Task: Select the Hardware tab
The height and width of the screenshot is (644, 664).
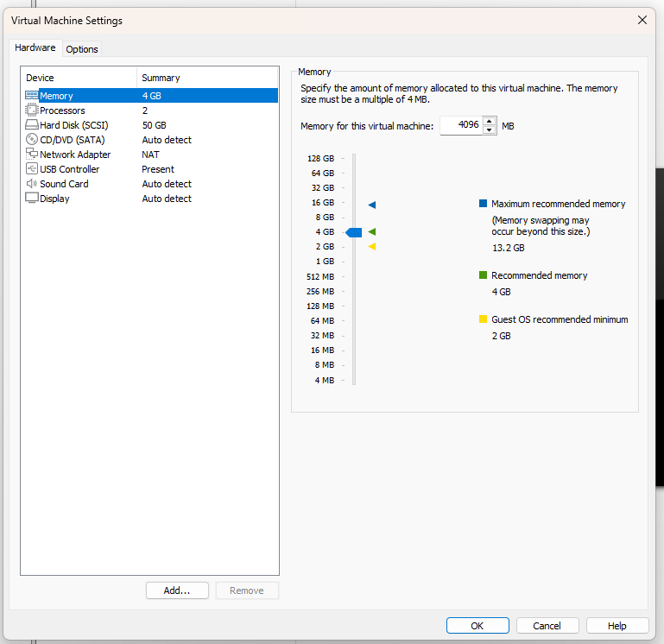Action: point(35,47)
